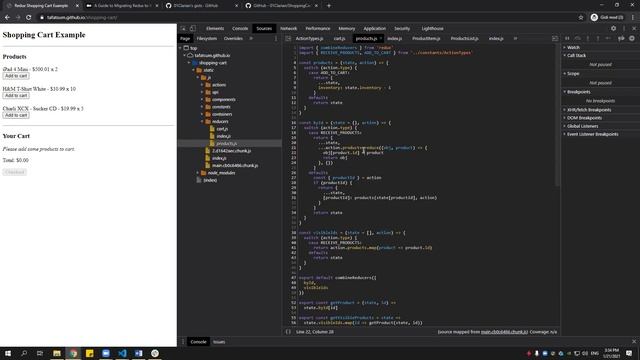Screen dimensions: 640x360
Task: Select main chunk.js file in tree
Action: (x=235, y=166)
